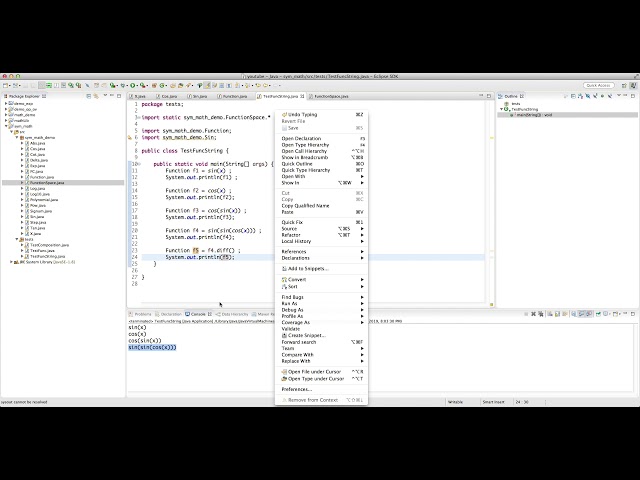
Task: Click the yellow warning marker in the overview ruler
Action: tap(492, 138)
